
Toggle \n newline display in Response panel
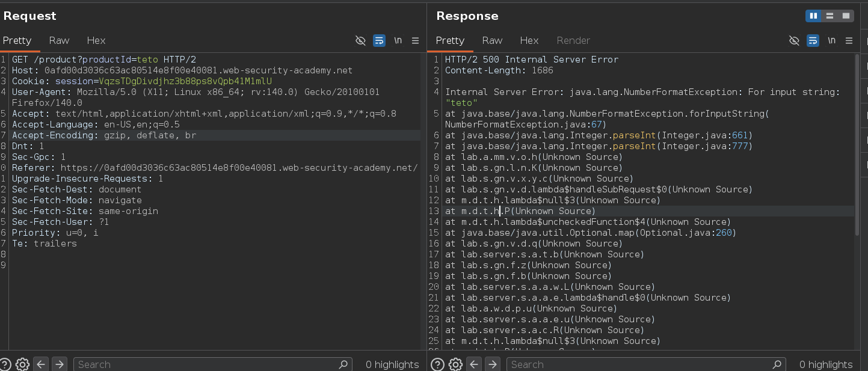[x=831, y=40]
